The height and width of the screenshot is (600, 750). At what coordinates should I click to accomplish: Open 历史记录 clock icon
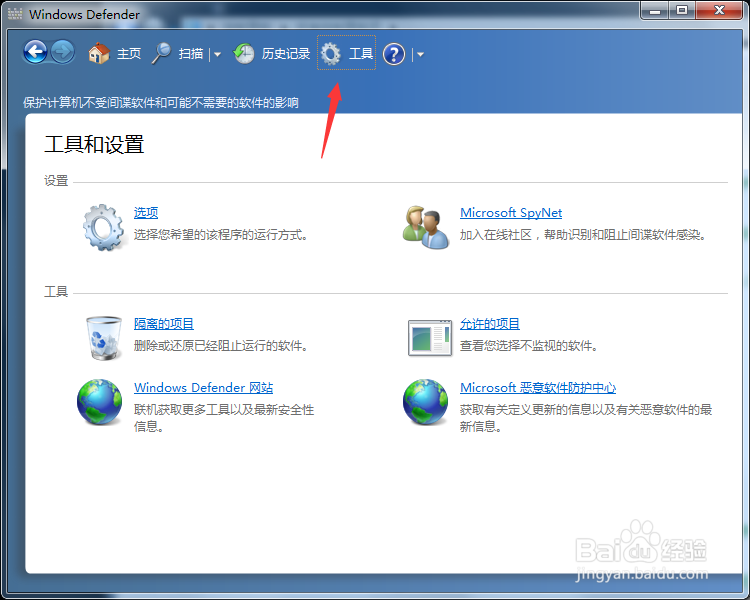pos(244,54)
